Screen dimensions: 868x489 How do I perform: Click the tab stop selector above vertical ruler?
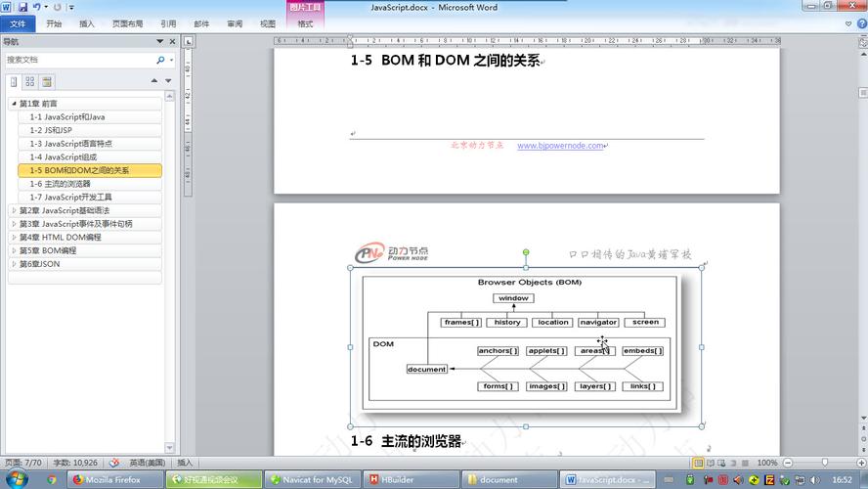[189, 41]
